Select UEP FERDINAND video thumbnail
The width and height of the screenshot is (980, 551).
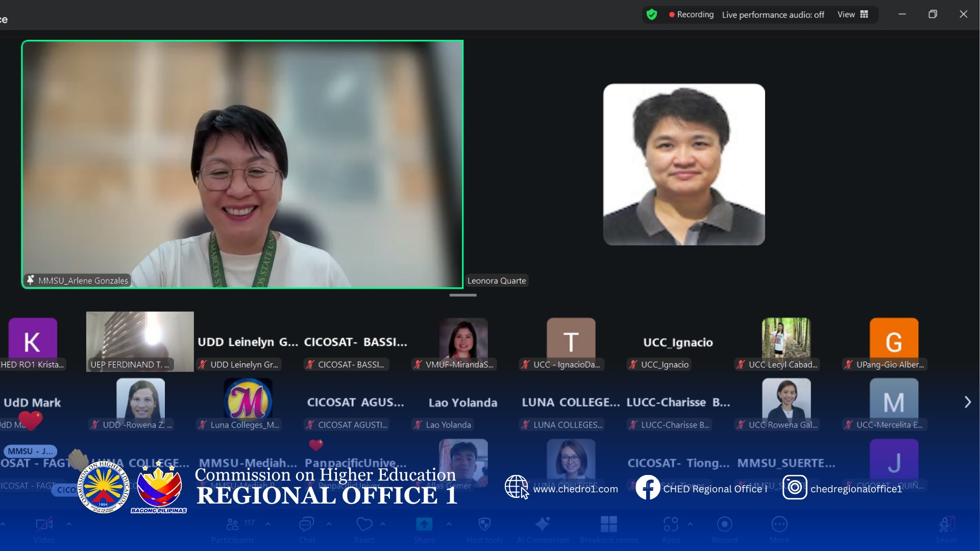tap(140, 341)
